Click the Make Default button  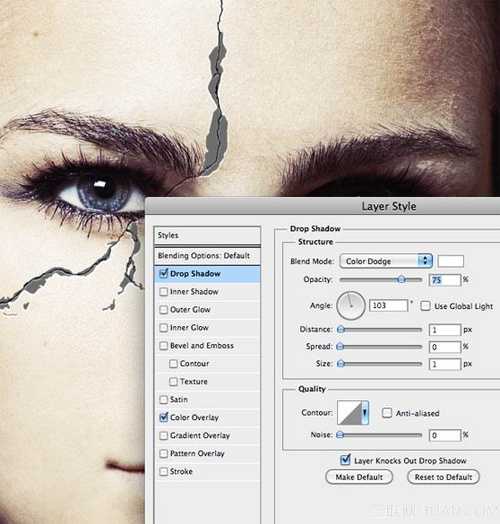point(359,477)
